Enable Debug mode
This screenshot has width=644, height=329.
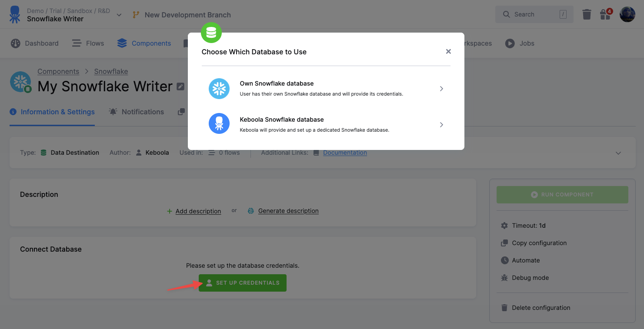coord(525,278)
